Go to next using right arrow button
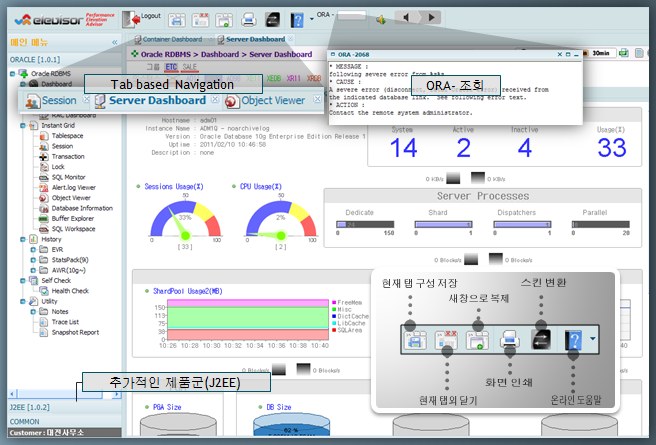The width and height of the screenshot is (656, 445). [x=431, y=18]
